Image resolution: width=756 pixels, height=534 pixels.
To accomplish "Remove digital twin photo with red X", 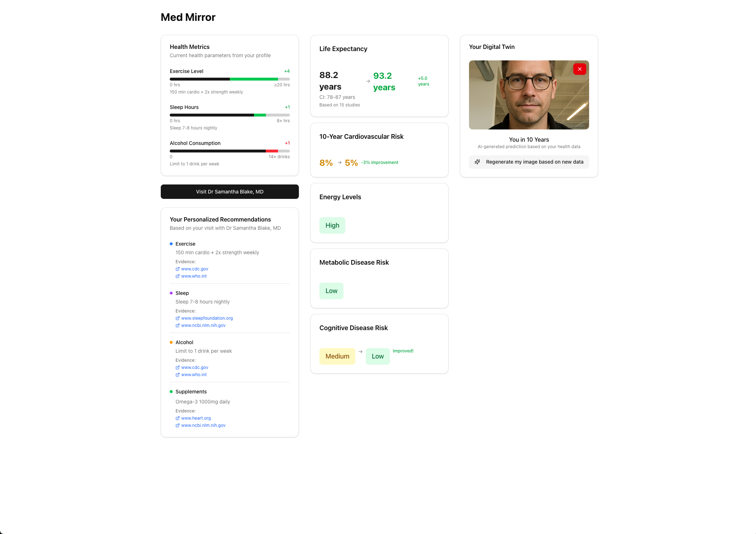I will (579, 69).
